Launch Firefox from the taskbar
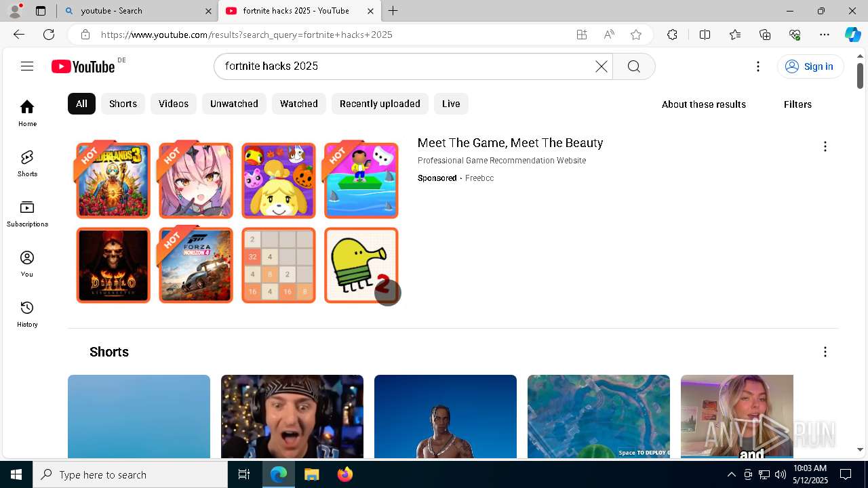 pyautogui.click(x=345, y=474)
